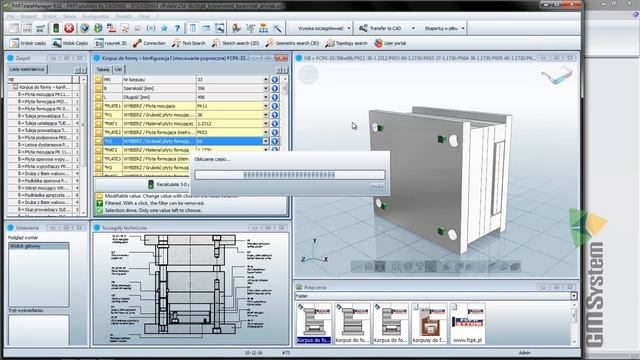The height and width of the screenshot is (360, 640).
Task: Select the first Korpus do fo... thumbnail
Action: 314,324
